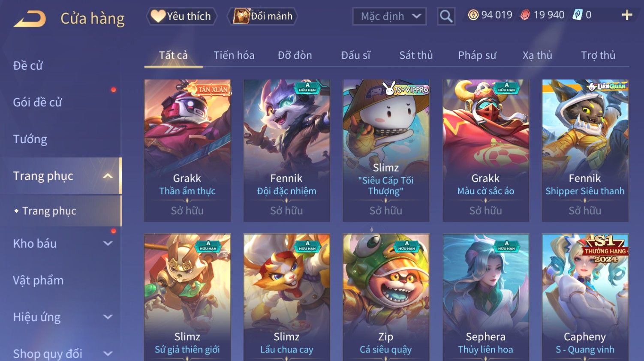Click the gold coin balance icon
Image resolution: width=644 pixels, height=361 pixels.
(473, 15)
